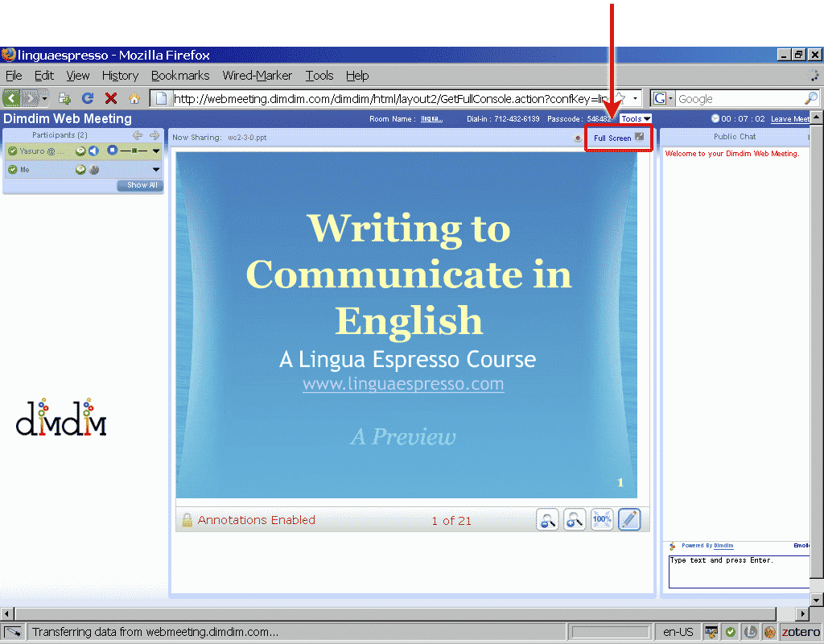This screenshot has height=644, width=824.
Task: Zoom out on the shared slide
Action: pos(547,520)
